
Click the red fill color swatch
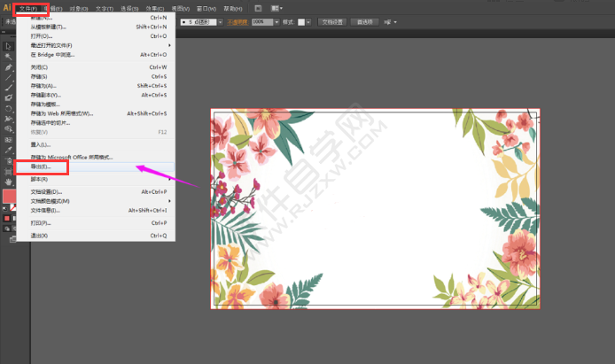tap(7, 196)
